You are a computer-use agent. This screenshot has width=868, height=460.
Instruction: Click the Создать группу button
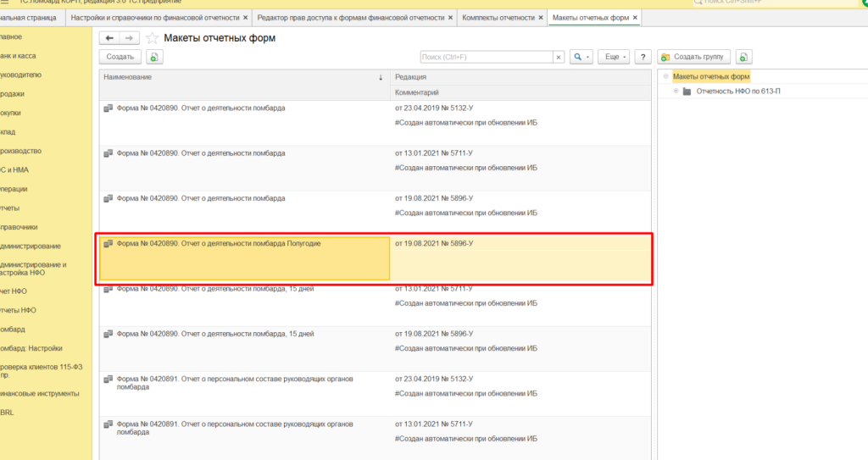pyautogui.click(x=693, y=57)
